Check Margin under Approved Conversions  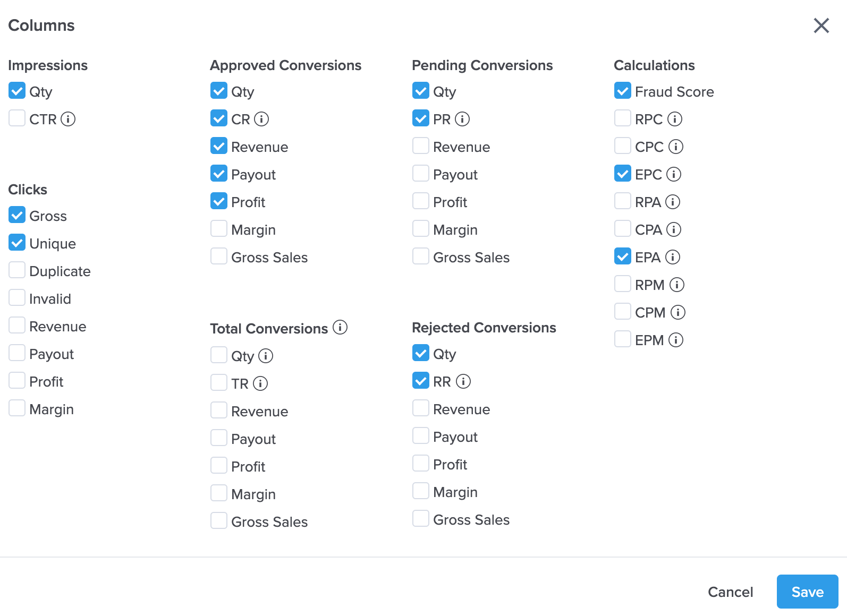[x=218, y=228]
